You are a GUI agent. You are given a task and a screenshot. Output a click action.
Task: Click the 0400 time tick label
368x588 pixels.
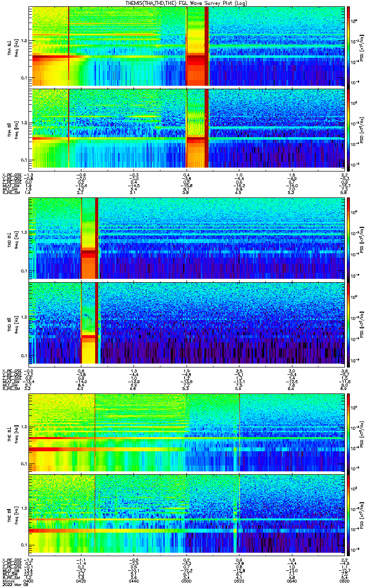[29, 580]
